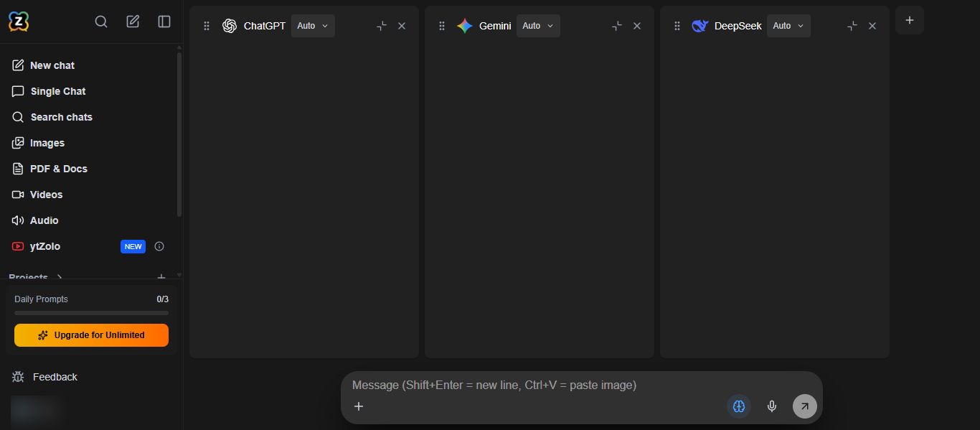The width and height of the screenshot is (980, 430).
Task: Click the search icon in sidebar header
Action: pyautogui.click(x=101, y=22)
